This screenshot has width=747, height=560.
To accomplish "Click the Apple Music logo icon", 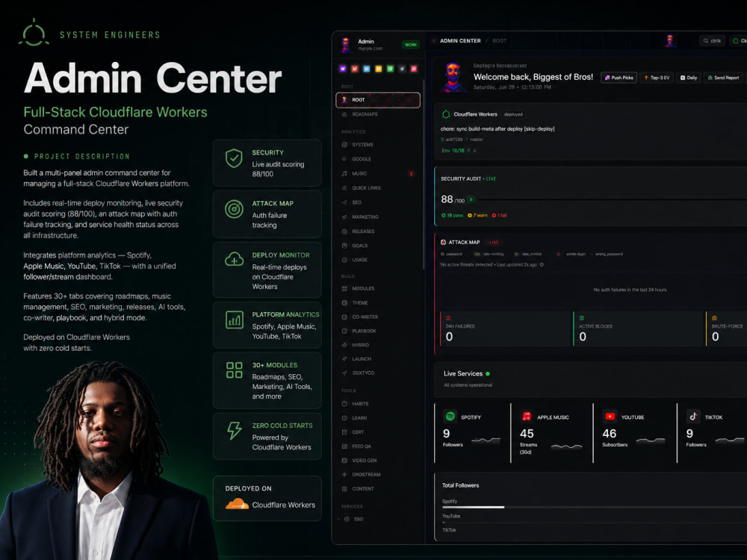I will [x=527, y=416].
